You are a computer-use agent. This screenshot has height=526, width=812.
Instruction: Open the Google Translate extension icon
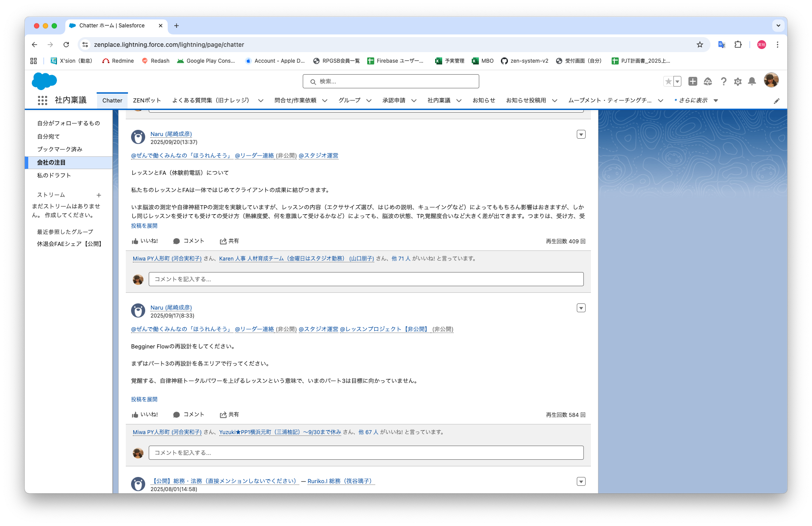coord(722,45)
